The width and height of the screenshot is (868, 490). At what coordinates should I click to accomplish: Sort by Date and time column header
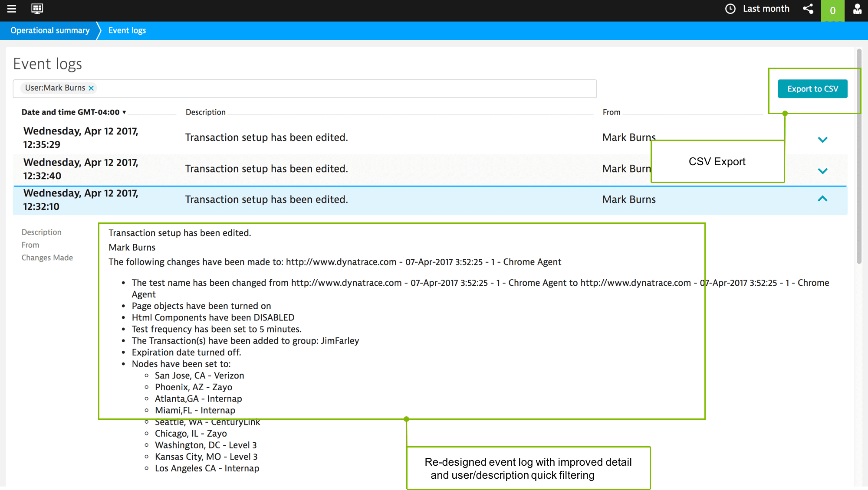(74, 112)
